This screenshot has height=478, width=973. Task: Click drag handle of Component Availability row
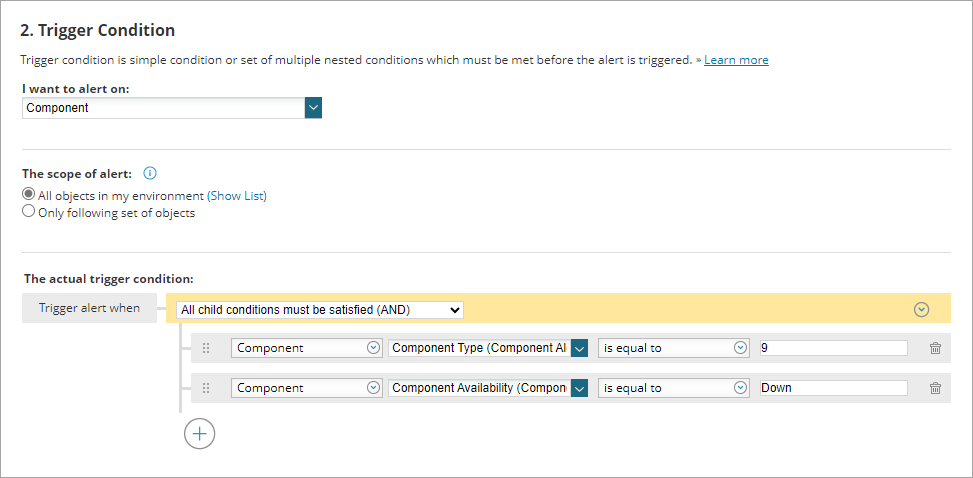206,388
